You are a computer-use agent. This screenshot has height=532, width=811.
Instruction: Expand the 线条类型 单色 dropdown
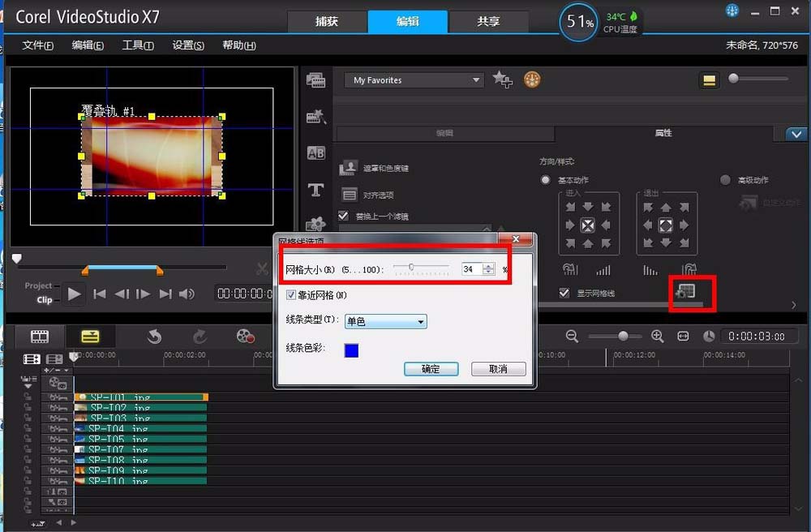tap(386, 322)
